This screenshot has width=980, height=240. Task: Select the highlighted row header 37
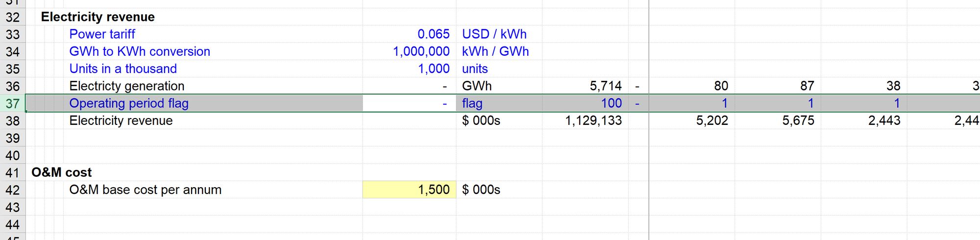tap(13, 103)
